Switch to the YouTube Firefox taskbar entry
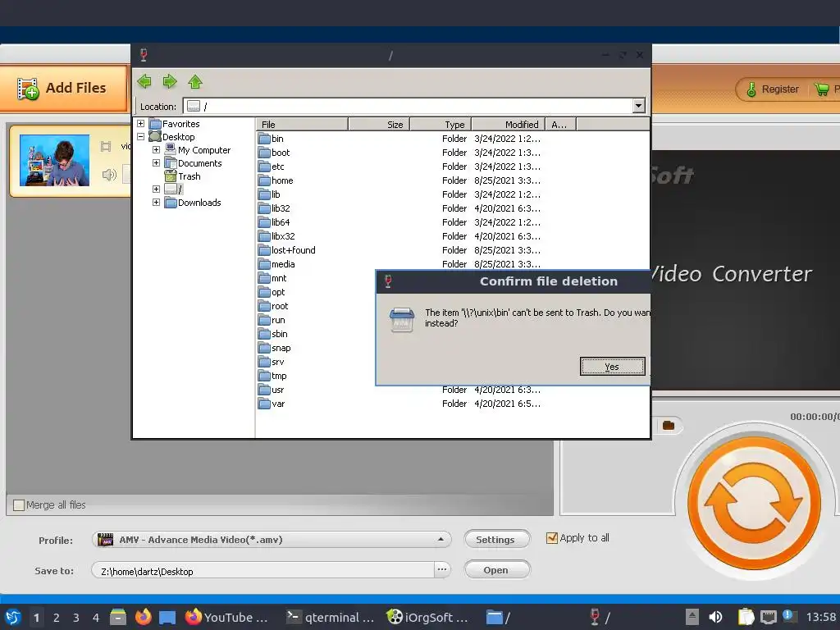Image resolution: width=840 pixels, height=630 pixels. coord(226,618)
